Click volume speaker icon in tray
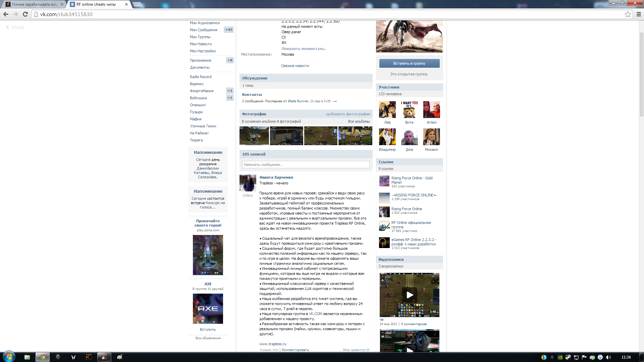The image size is (644, 362). (x=608, y=357)
